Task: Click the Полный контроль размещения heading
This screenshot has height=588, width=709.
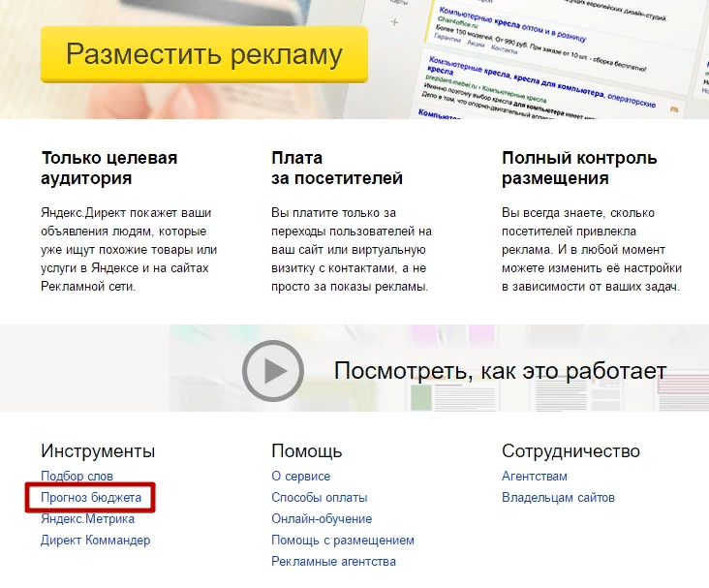Action: point(579,168)
